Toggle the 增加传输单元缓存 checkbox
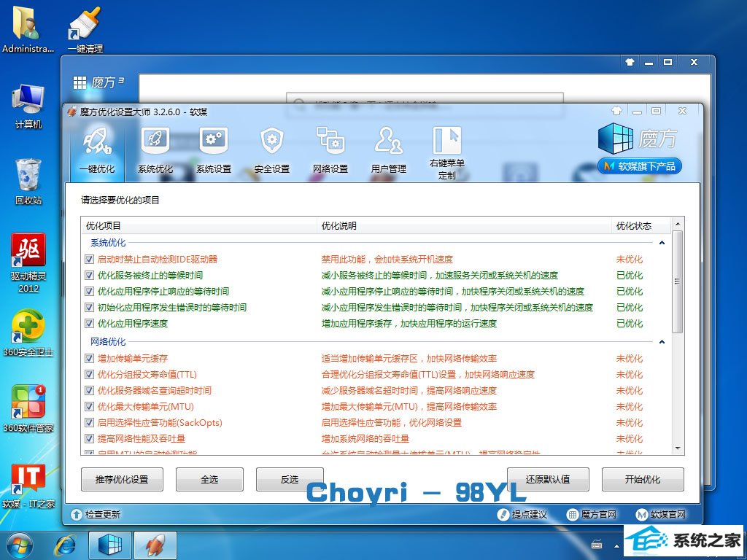Image resolution: width=747 pixels, height=560 pixels. (89, 359)
